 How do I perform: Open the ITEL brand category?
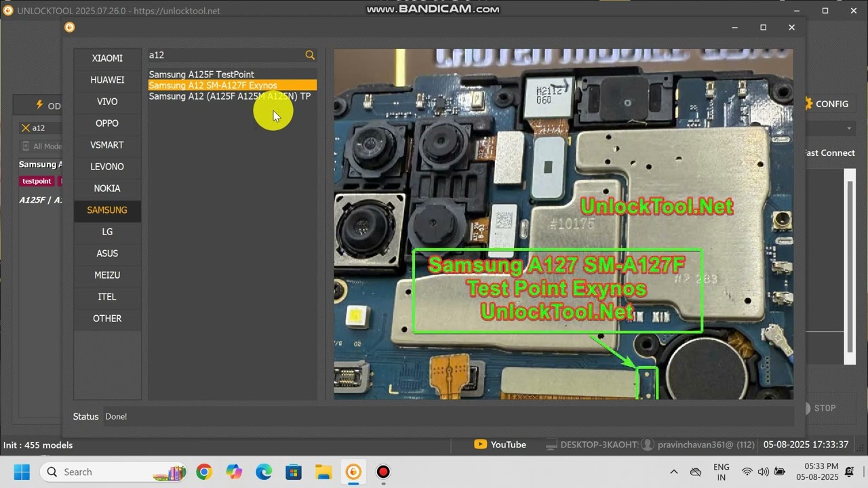(x=107, y=297)
